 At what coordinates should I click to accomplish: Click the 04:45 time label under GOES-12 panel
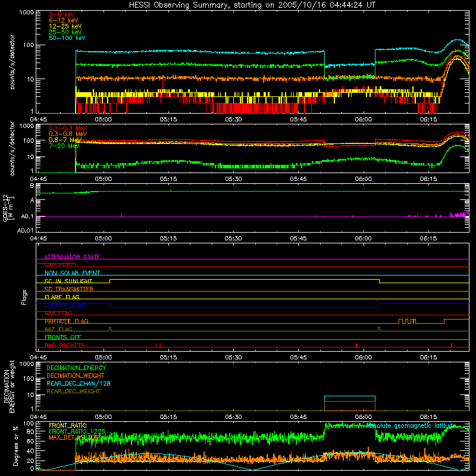(x=38, y=239)
